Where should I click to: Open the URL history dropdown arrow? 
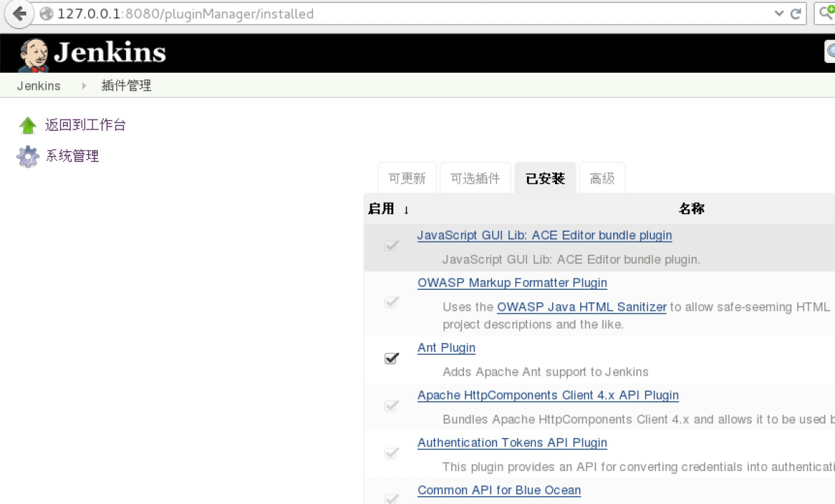pos(779,14)
